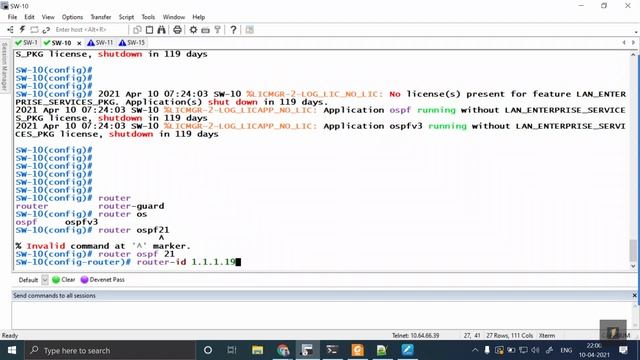Open the Options menu

click(x=72, y=17)
